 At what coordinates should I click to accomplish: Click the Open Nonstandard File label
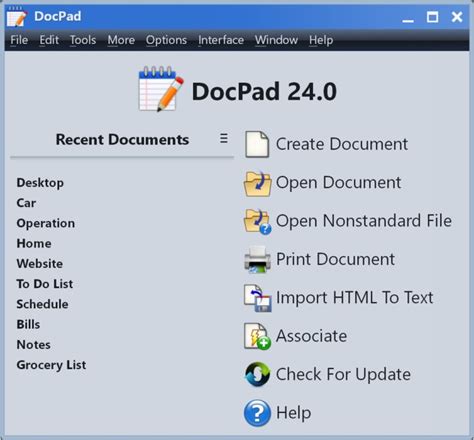point(364,221)
